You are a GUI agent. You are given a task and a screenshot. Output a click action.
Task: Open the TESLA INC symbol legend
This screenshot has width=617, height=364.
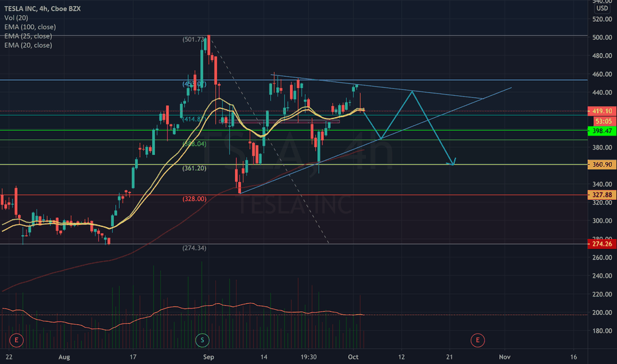point(42,9)
